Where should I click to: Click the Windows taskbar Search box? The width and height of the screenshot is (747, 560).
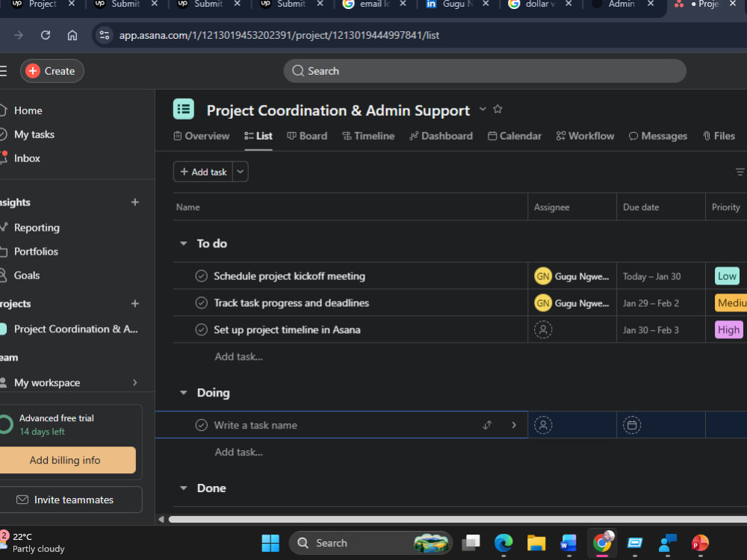(371, 543)
